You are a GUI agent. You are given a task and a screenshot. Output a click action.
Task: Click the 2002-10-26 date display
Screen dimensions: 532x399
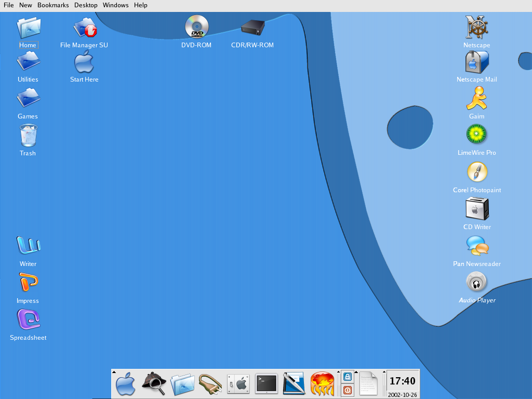click(403, 395)
